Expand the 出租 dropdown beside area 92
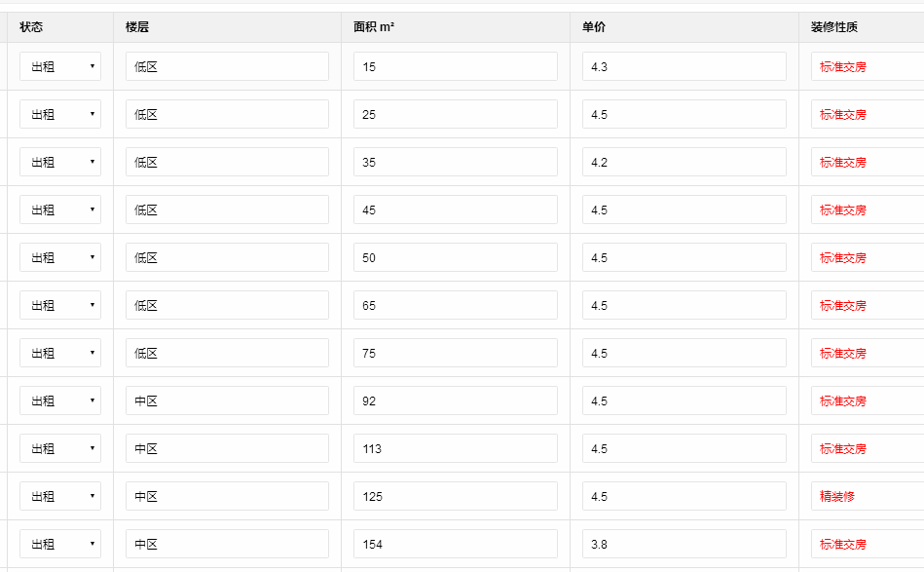 coord(60,400)
